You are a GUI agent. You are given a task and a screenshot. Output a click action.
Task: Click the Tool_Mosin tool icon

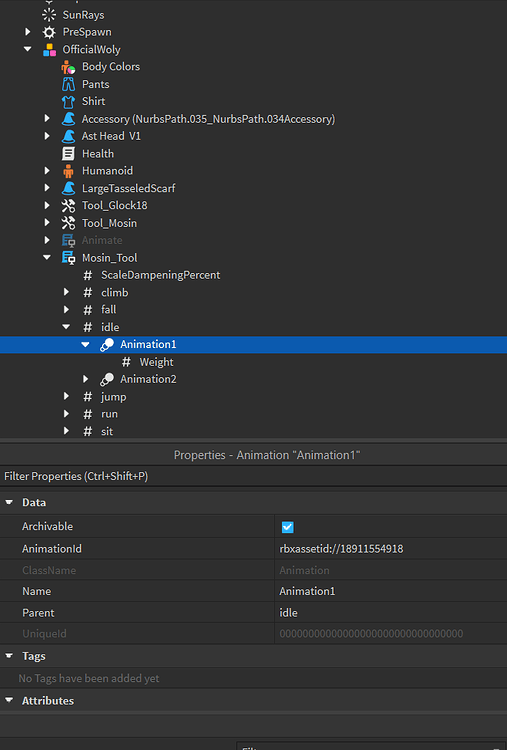(68, 223)
